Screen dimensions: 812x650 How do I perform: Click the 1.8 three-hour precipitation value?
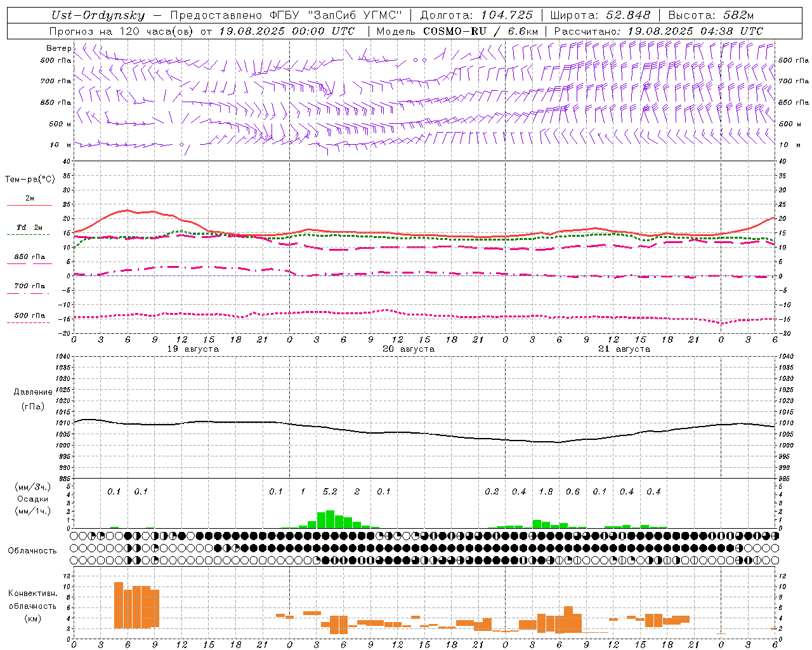coord(546,492)
